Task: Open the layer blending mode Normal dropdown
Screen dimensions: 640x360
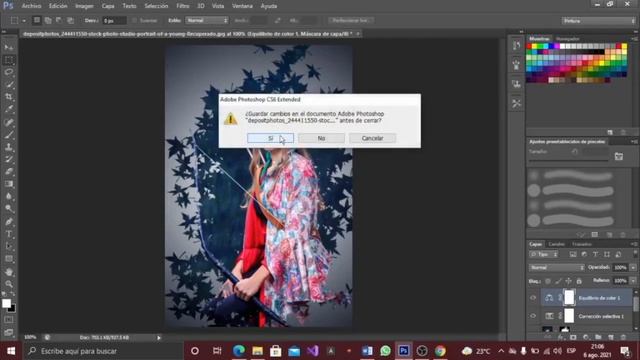Action: pyautogui.click(x=557, y=268)
